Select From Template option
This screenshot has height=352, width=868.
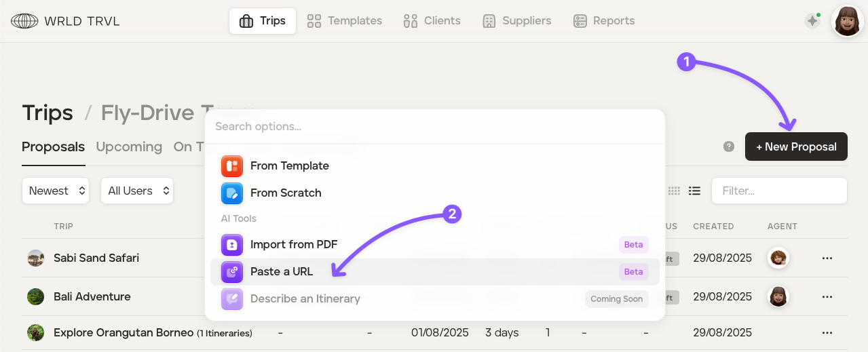[x=289, y=166]
